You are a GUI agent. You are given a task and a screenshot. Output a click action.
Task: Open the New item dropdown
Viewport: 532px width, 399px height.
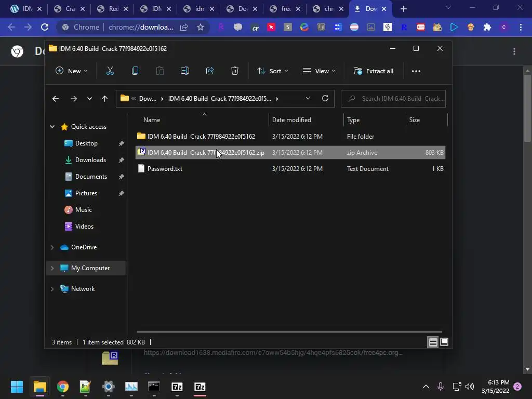tap(72, 71)
